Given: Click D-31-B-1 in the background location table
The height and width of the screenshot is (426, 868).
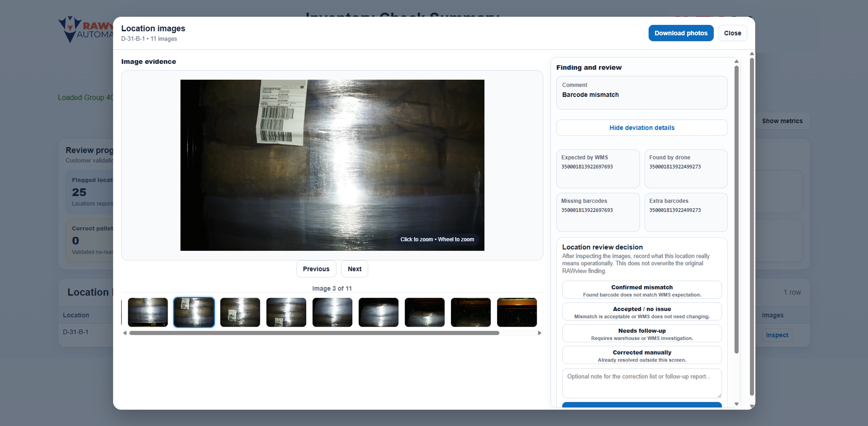Looking at the screenshot, I should [x=76, y=332].
